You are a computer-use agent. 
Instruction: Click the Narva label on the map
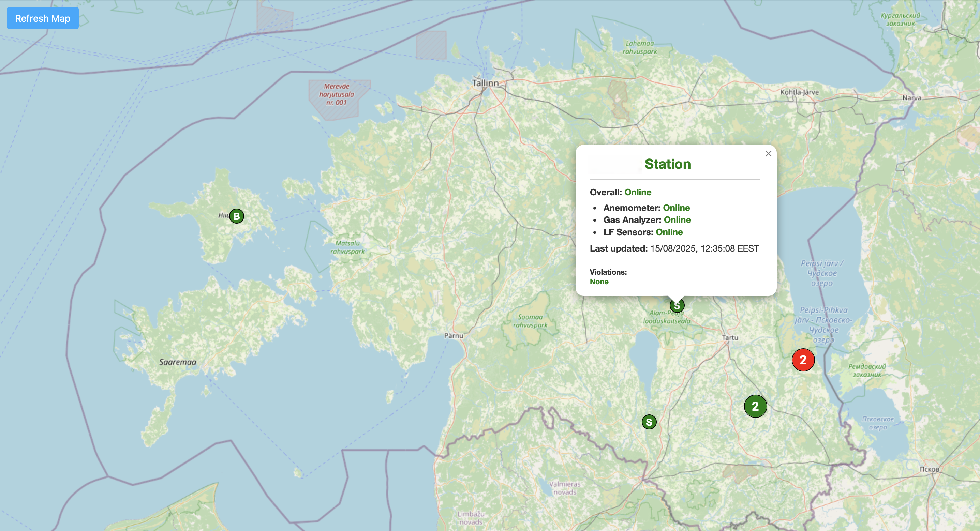(911, 98)
